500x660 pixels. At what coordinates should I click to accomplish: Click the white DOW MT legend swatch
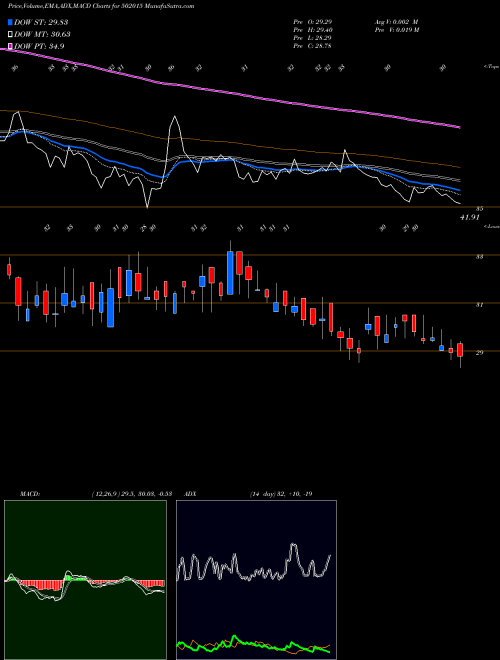pos(11,34)
